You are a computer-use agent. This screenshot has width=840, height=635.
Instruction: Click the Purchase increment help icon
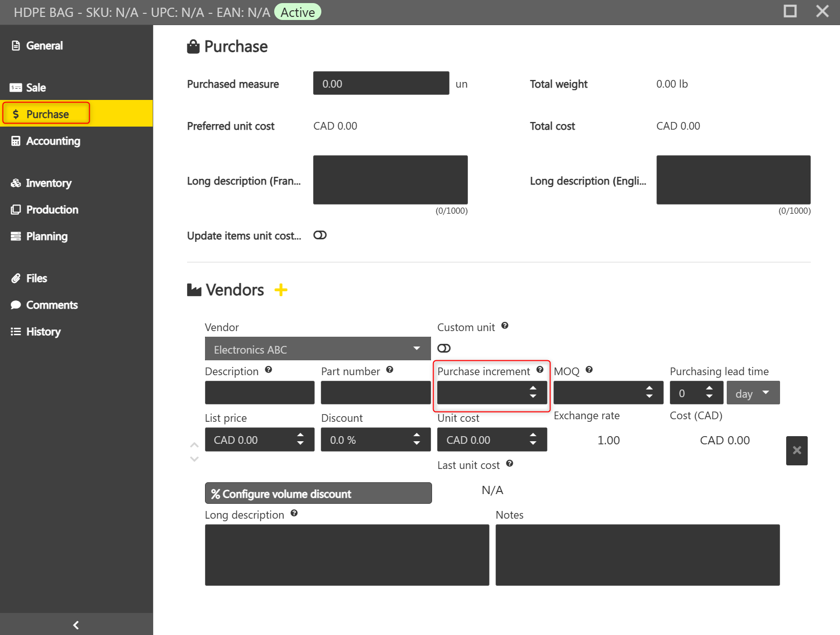pyautogui.click(x=540, y=370)
